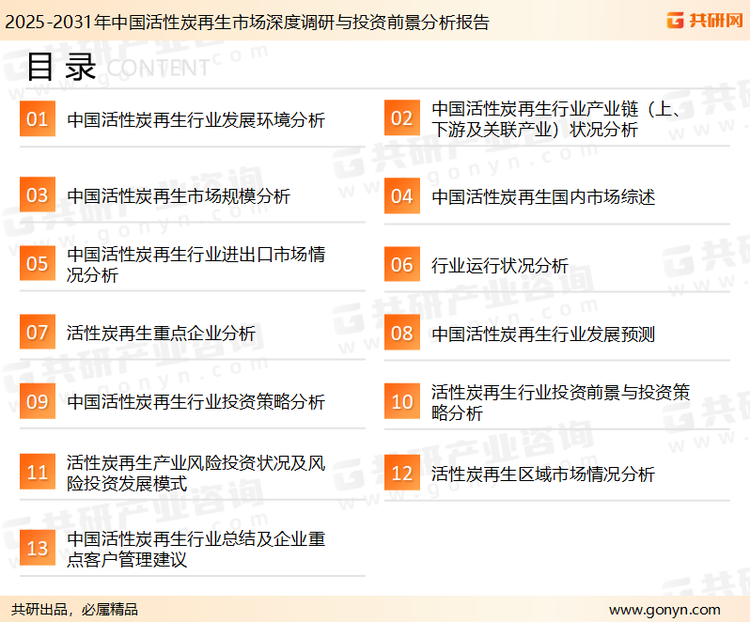Open 活性炭再生重点企业分析 chapter entry
The image size is (750, 622).
pyautogui.click(x=161, y=333)
